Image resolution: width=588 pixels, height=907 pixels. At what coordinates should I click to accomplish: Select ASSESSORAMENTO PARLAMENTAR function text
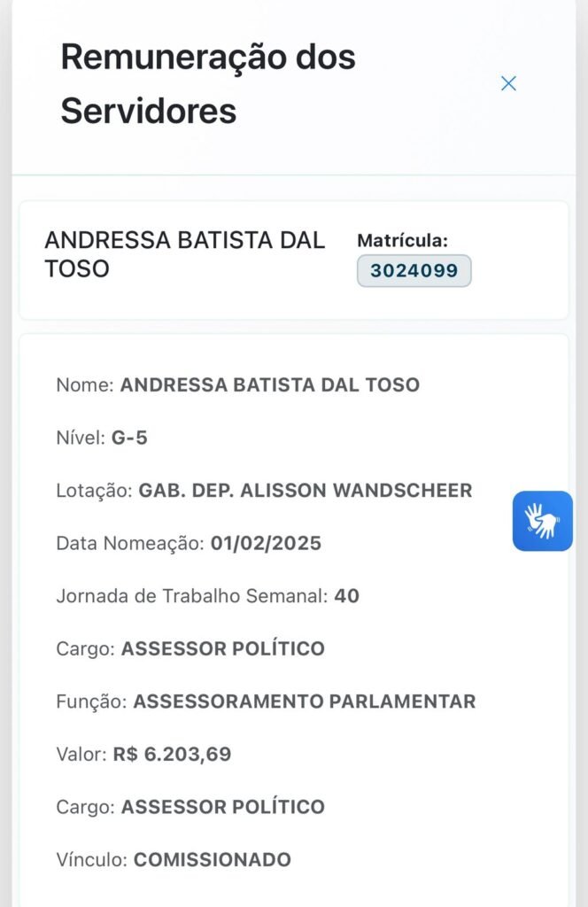[x=304, y=702]
